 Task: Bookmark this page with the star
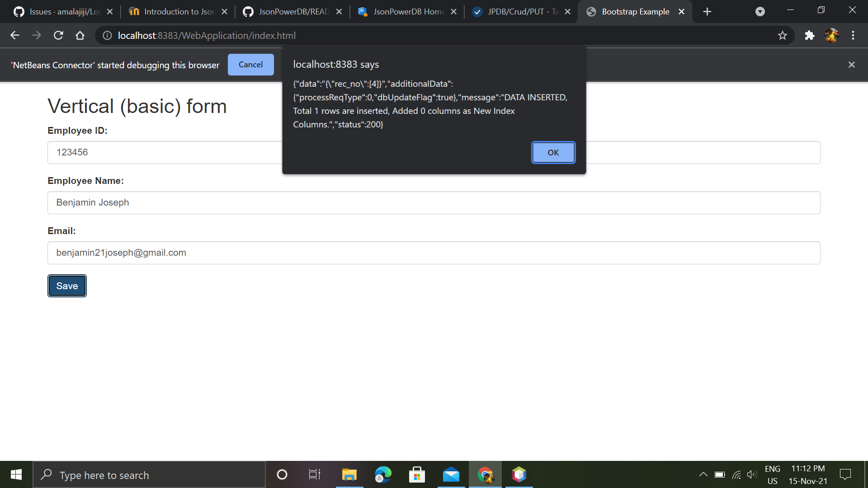click(x=783, y=35)
